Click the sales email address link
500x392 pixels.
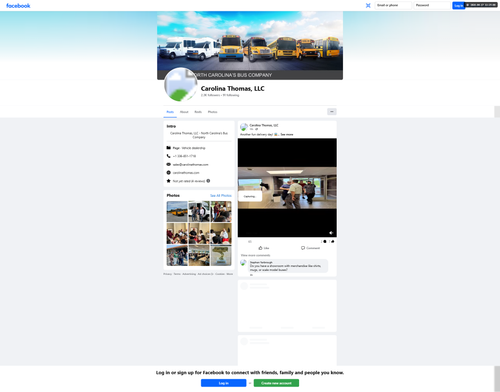(x=190, y=164)
